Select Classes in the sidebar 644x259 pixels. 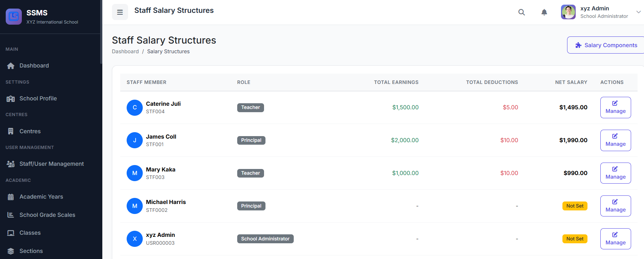30,233
